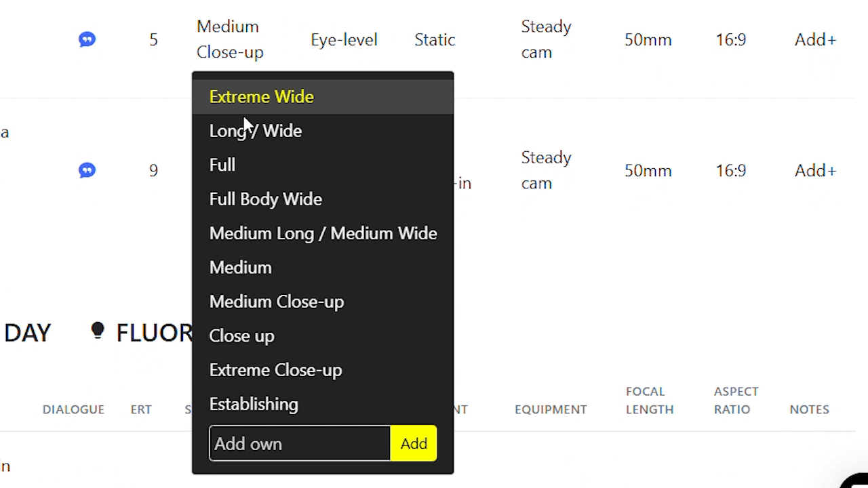Select Extreme Wide shot size
The width and height of the screenshot is (868, 488).
[261, 96]
